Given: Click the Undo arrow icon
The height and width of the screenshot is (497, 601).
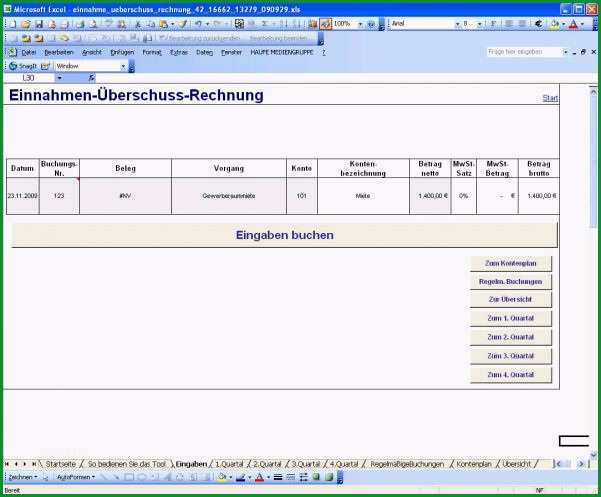Looking at the screenshot, I should click(x=198, y=24).
